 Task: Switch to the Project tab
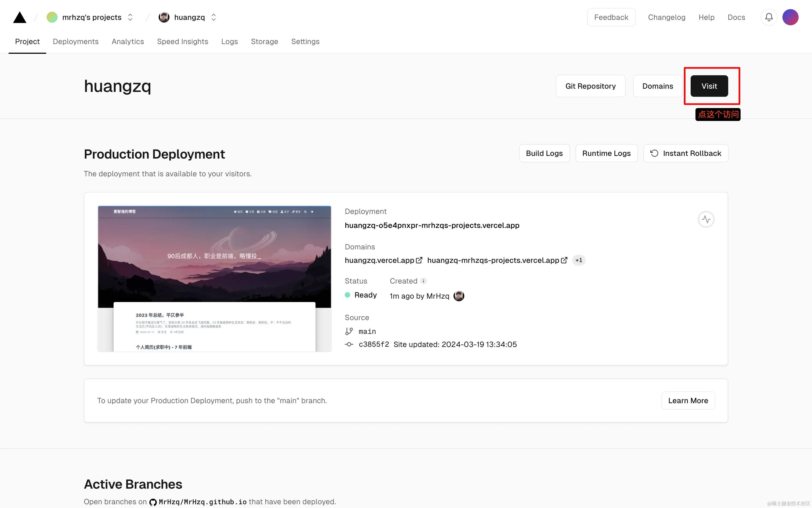[x=27, y=42]
